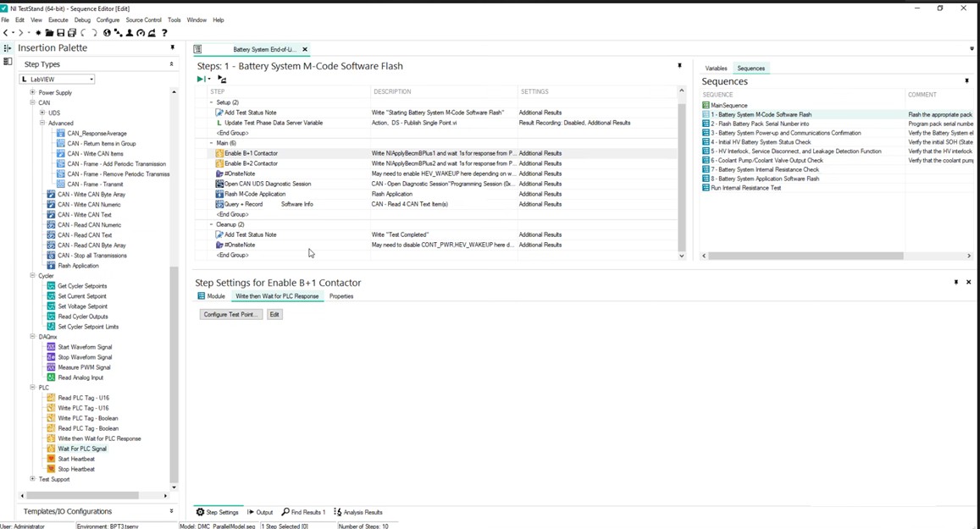This screenshot has height=529, width=980.
Task: Switch to the Properties tab in Step Settings
Action: point(341,296)
